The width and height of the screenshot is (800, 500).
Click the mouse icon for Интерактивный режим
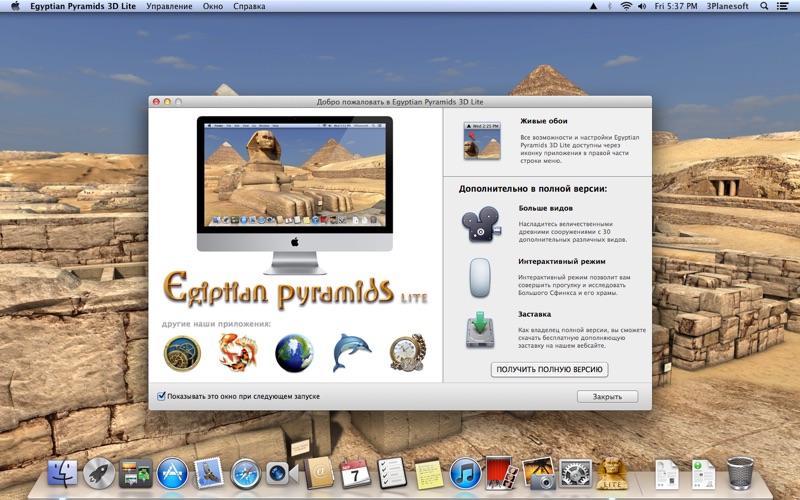pos(480,278)
